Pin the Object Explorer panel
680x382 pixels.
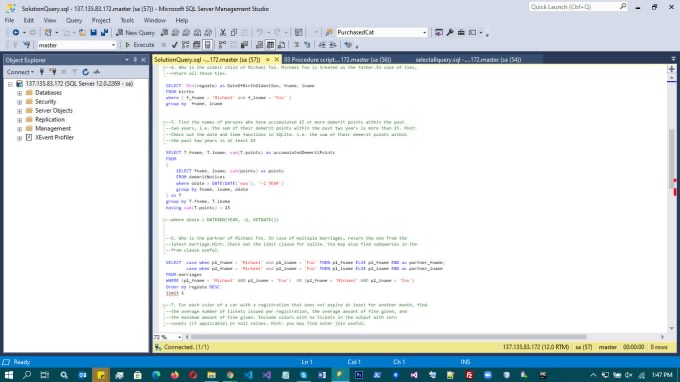point(135,60)
